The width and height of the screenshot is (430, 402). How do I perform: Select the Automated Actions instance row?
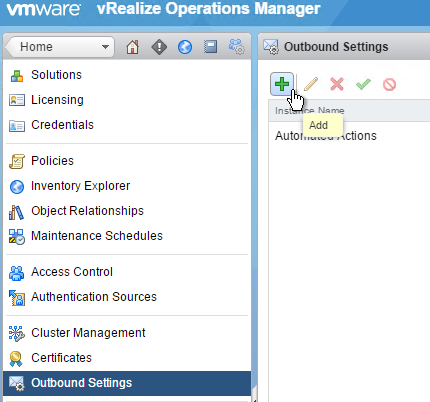click(x=349, y=136)
